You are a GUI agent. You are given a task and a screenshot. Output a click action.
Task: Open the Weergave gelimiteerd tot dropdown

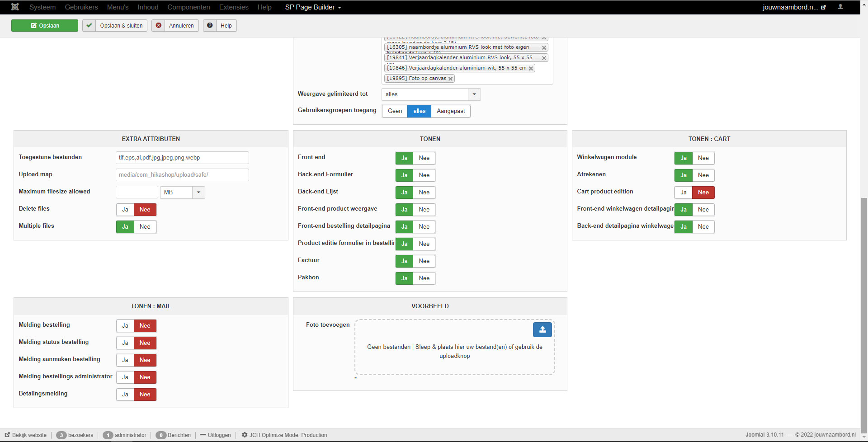click(x=431, y=94)
